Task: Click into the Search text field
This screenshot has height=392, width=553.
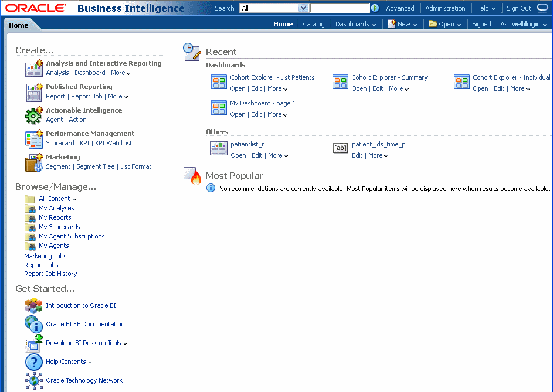Action: (340, 8)
